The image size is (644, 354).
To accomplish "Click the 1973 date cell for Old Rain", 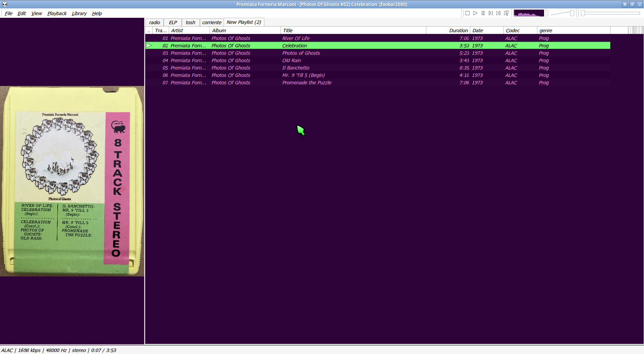I will 477,60.
